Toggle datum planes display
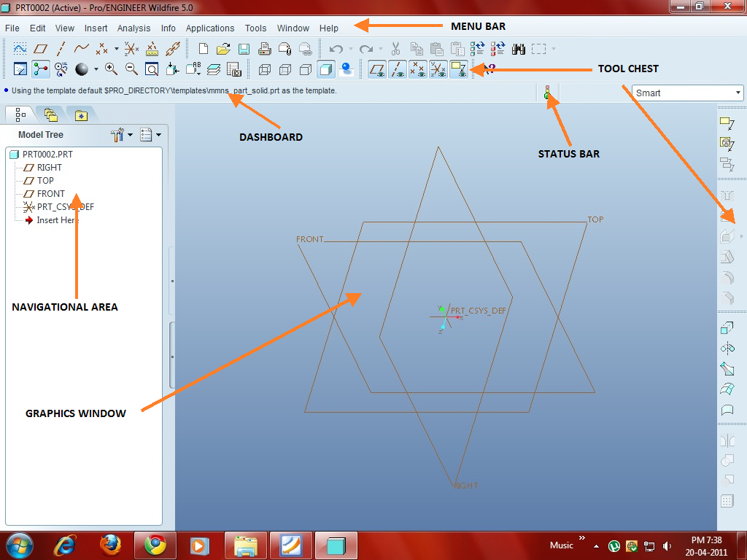The width and height of the screenshot is (747, 560). 377,69
